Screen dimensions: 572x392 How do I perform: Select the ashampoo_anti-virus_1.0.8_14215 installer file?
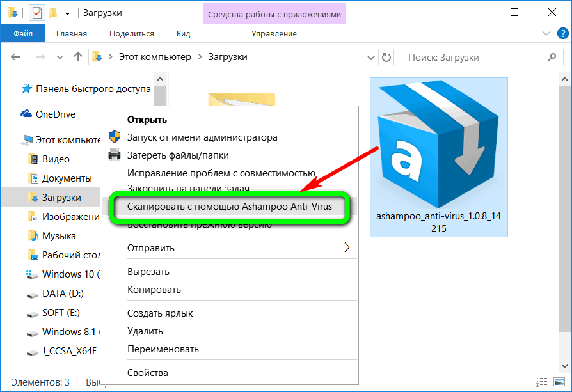[438, 157]
